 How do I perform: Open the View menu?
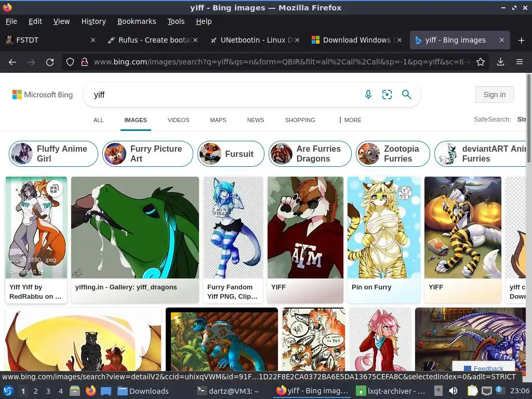point(61,21)
